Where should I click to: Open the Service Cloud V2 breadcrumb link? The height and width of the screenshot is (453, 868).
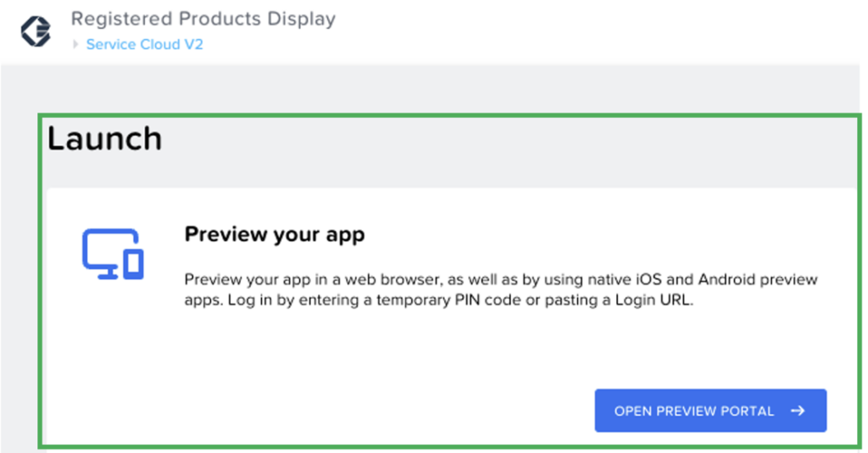144,44
